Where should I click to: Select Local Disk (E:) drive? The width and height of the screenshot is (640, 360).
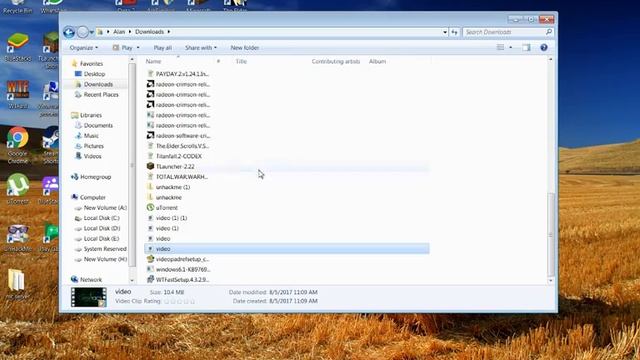(101, 238)
